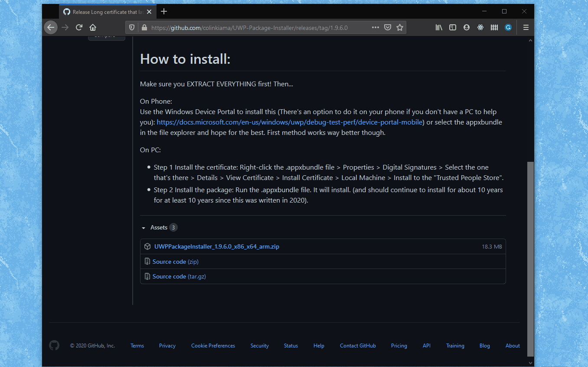
Task: Click the package icon beside UWPPackageInstaller zip
Action: pos(147,246)
